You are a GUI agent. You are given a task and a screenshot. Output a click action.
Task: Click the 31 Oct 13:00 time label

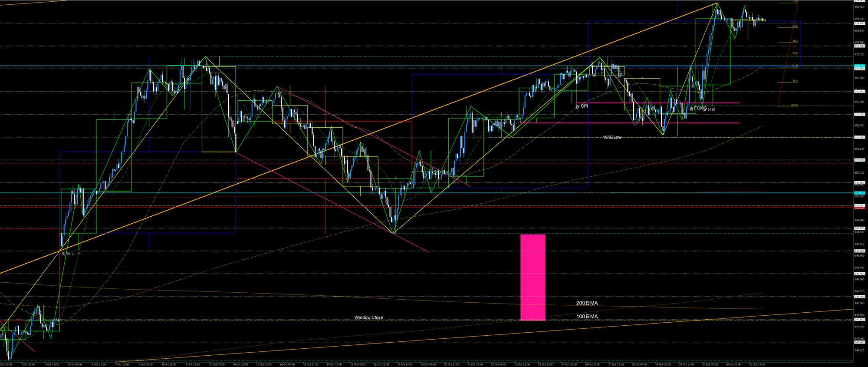(757, 364)
